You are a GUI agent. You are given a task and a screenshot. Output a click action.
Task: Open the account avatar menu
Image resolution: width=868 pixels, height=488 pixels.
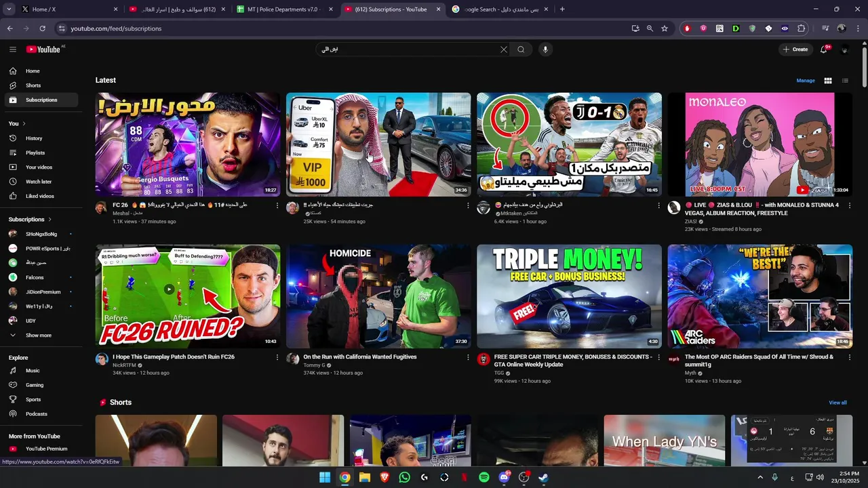tap(845, 49)
